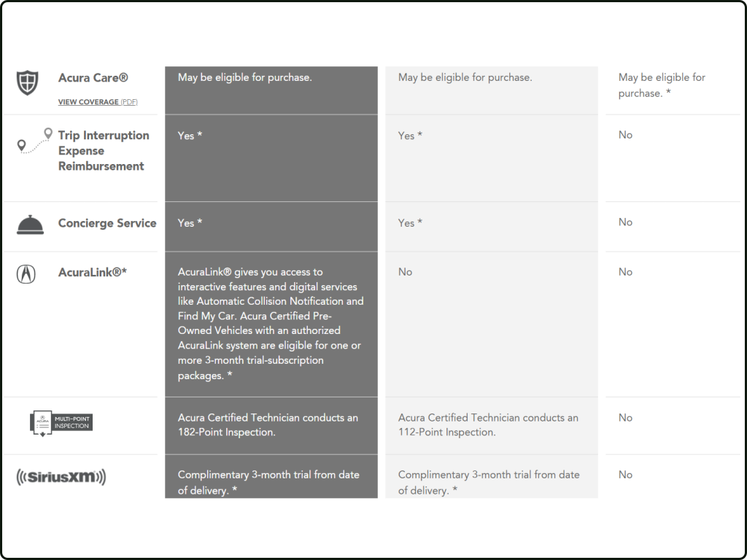This screenshot has height=560, width=747.
Task: Click Acura Care eligibility text in the rightmost column
Action: click(662, 85)
